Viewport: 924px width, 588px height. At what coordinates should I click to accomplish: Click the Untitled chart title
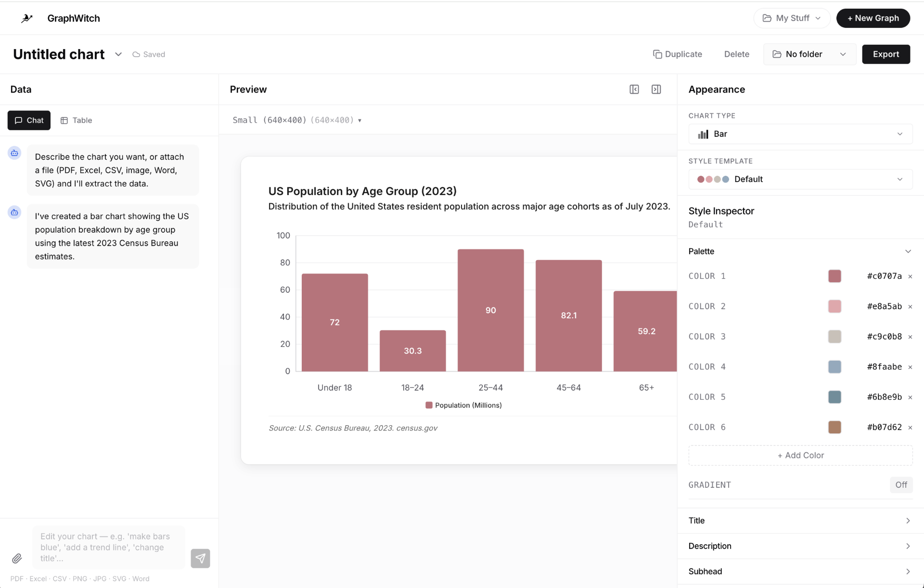click(x=59, y=54)
